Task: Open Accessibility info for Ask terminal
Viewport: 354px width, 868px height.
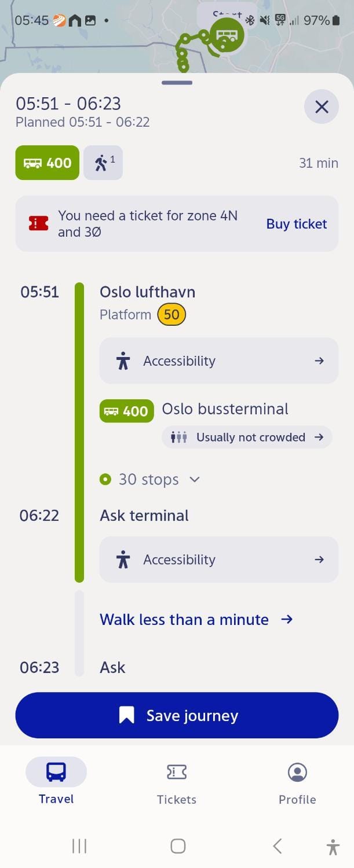Action: tap(219, 560)
